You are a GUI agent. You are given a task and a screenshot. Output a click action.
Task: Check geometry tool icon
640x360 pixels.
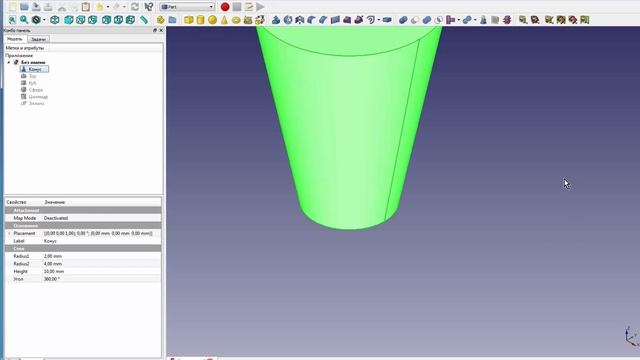[483, 20]
